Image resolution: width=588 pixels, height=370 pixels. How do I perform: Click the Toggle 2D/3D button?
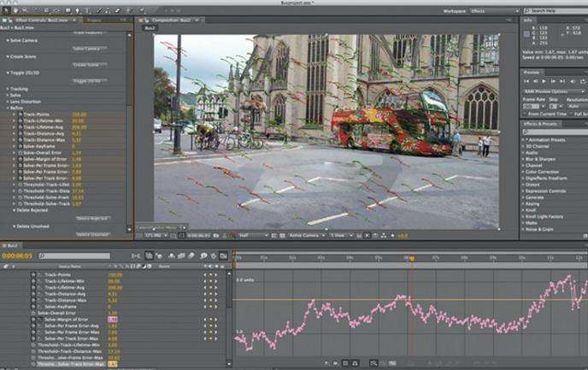(x=89, y=81)
